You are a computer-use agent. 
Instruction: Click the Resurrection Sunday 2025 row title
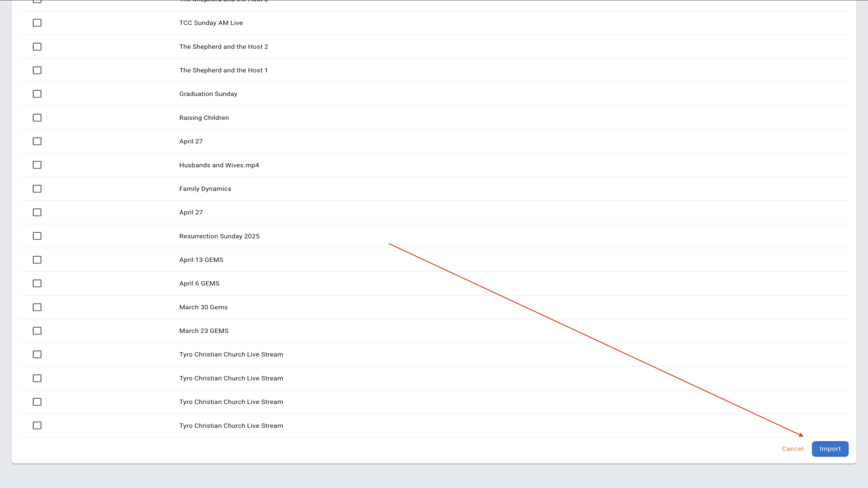coord(219,236)
